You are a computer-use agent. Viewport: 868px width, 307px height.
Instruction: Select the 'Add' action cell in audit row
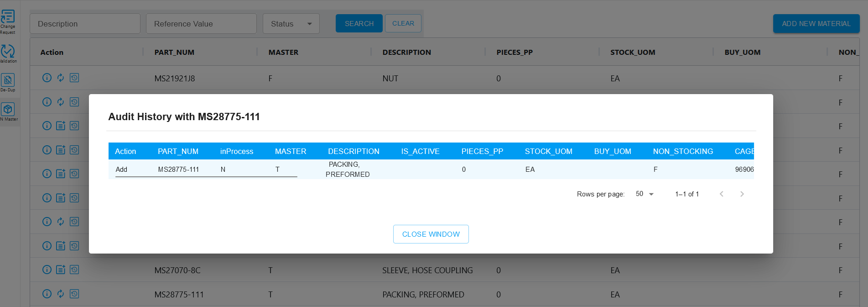[x=121, y=169]
